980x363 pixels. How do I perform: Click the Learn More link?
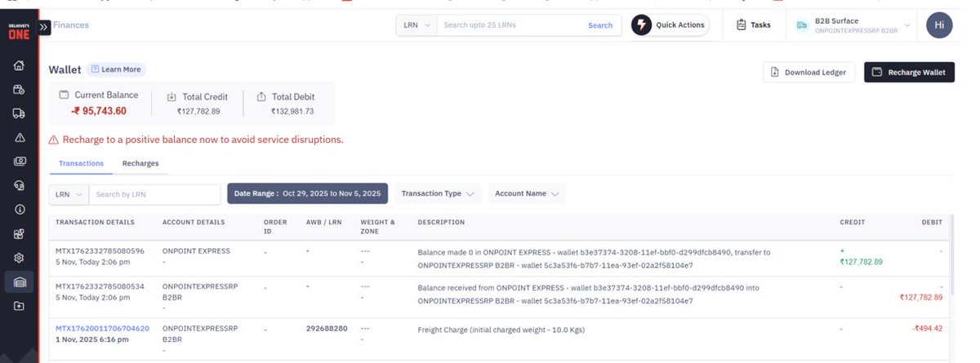pos(116,69)
